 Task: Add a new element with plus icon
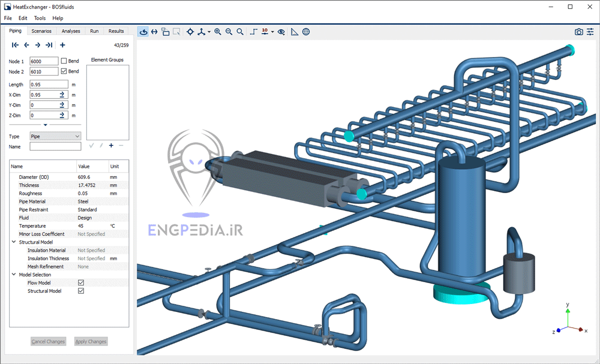pos(62,45)
